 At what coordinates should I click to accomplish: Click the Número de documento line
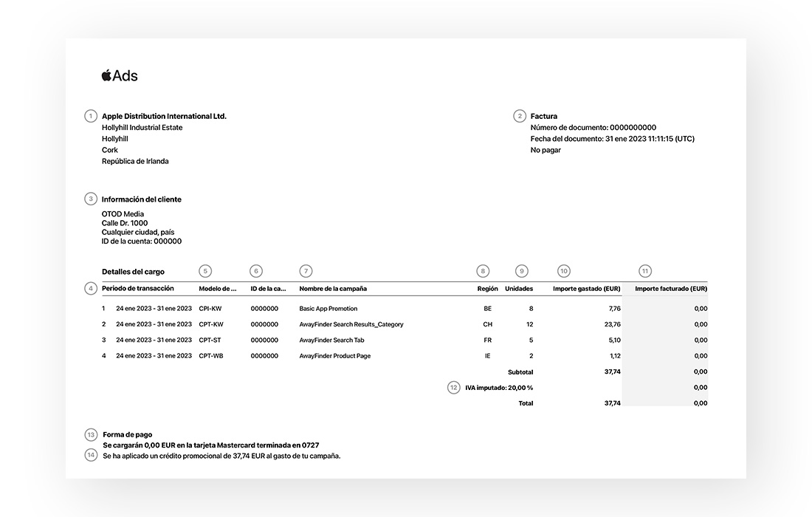point(593,128)
